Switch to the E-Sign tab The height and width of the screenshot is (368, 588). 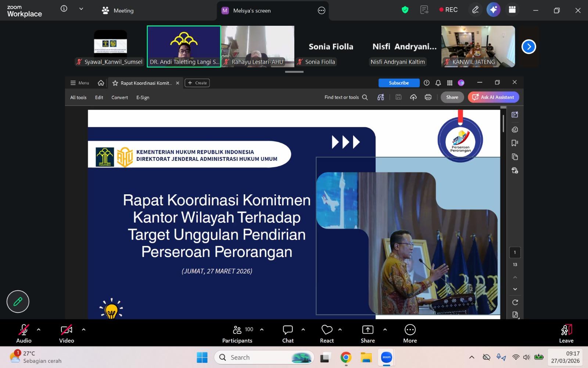tap(143, 97)
